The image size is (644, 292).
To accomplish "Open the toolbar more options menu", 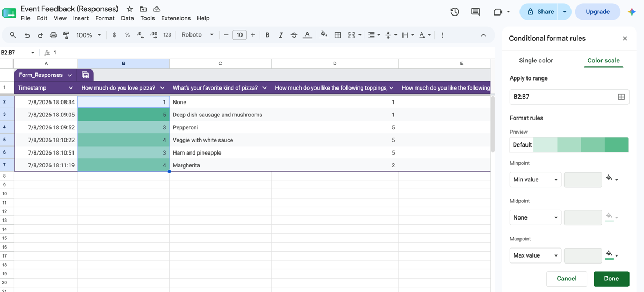I will pos(442,35).
